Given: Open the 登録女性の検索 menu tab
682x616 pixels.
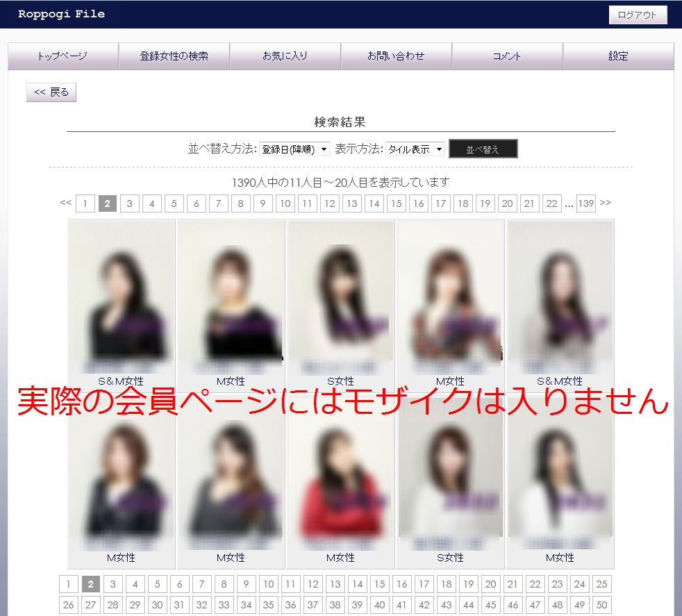Looking at the screenshot, I should pos(174,56).
